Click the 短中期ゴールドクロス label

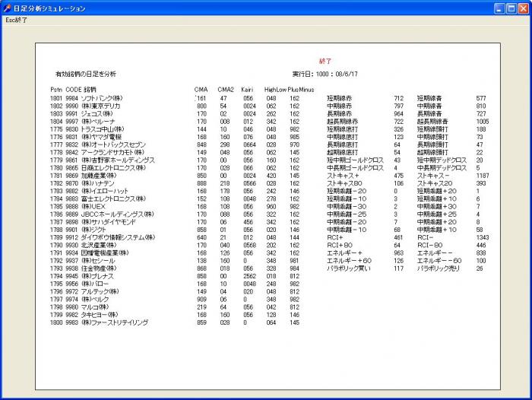click(355, 160)
